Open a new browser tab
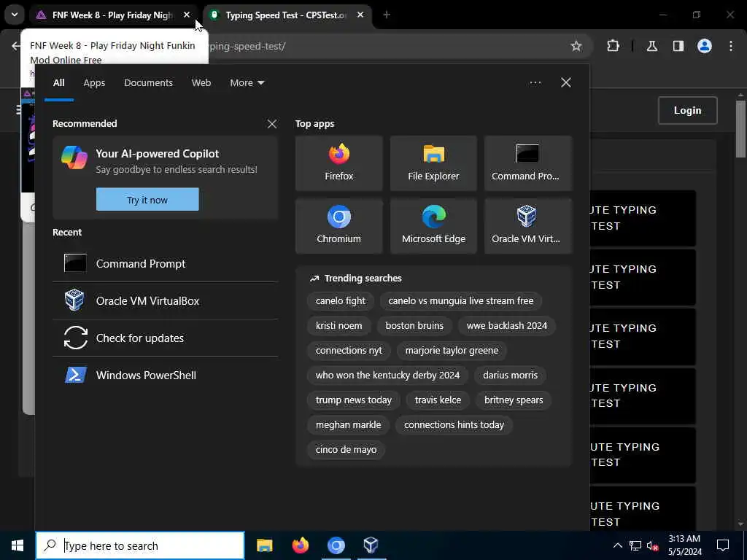The image size is (747, 560). coord(387,15)
